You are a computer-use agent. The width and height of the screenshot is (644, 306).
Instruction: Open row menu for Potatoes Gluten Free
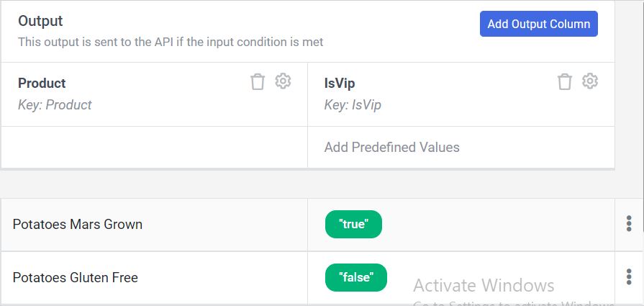pyautogui.click(x=629, y=277)
